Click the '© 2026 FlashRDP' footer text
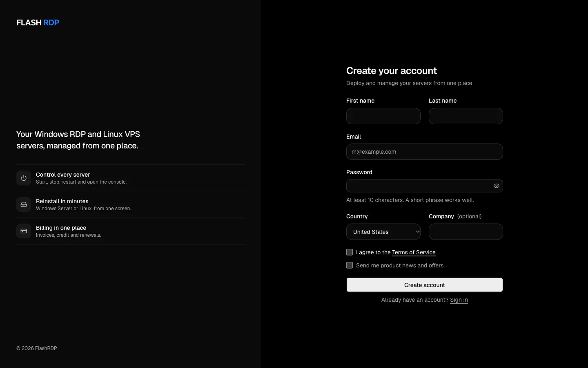This screenshot has height=368, width=588. pyautogui.click(x=37, y=348)
